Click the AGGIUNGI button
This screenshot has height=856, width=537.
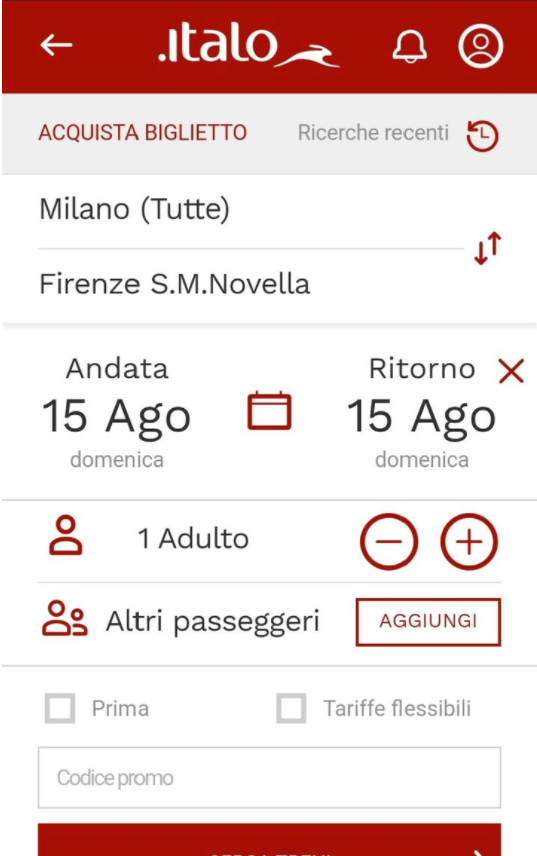428,622
